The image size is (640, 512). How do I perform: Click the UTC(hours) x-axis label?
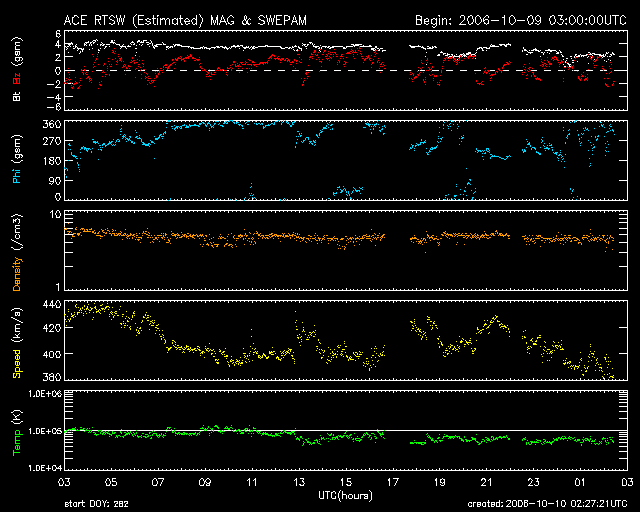tap(345, 496)
